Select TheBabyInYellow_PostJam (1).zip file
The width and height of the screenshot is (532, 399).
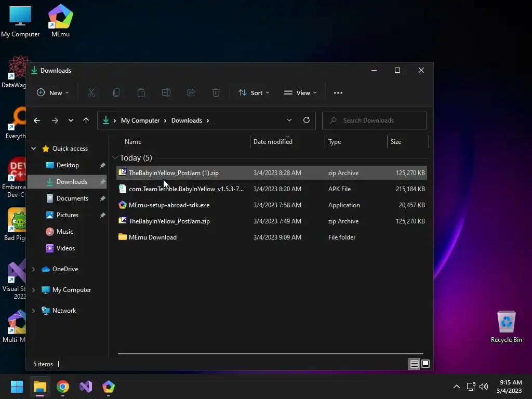(x=271, y=173)
